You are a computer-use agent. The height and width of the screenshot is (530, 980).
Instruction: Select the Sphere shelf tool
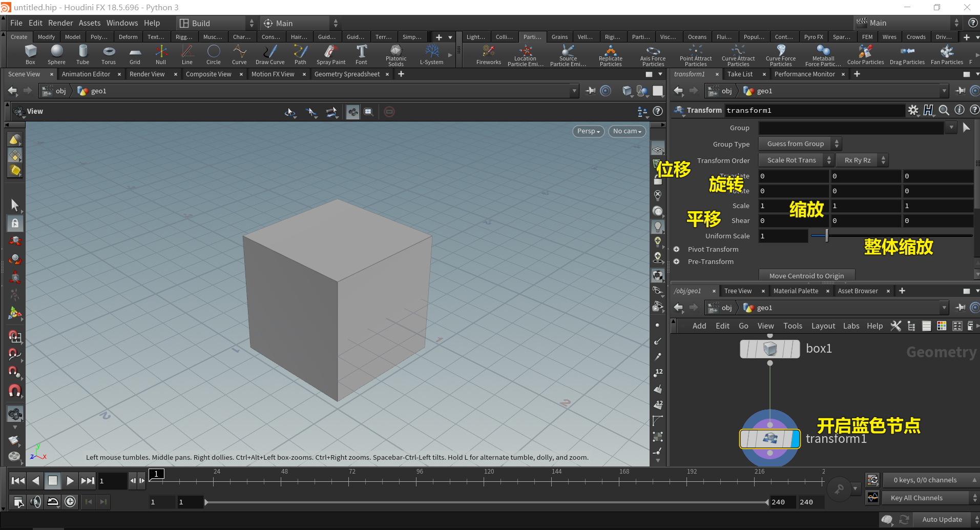pos(56,54)
